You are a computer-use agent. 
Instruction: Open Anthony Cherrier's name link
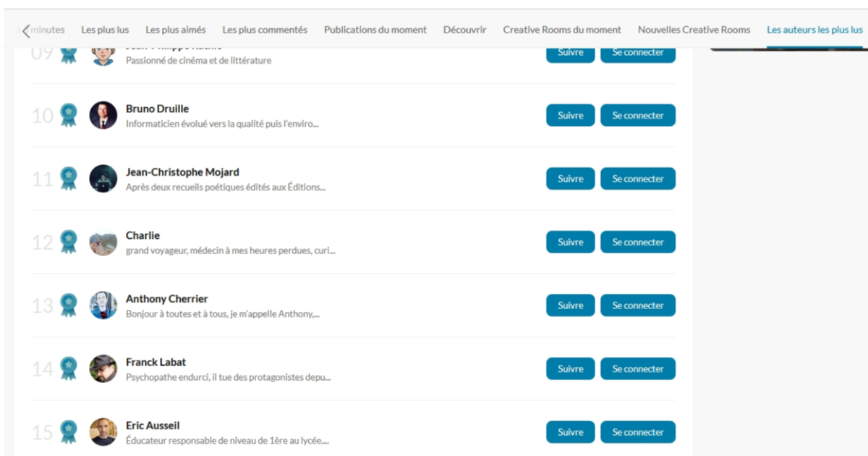(x=166, y=299)
